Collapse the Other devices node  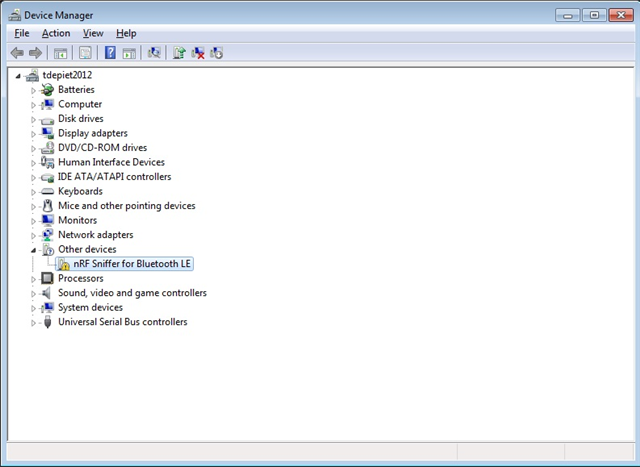coord(33,250)
